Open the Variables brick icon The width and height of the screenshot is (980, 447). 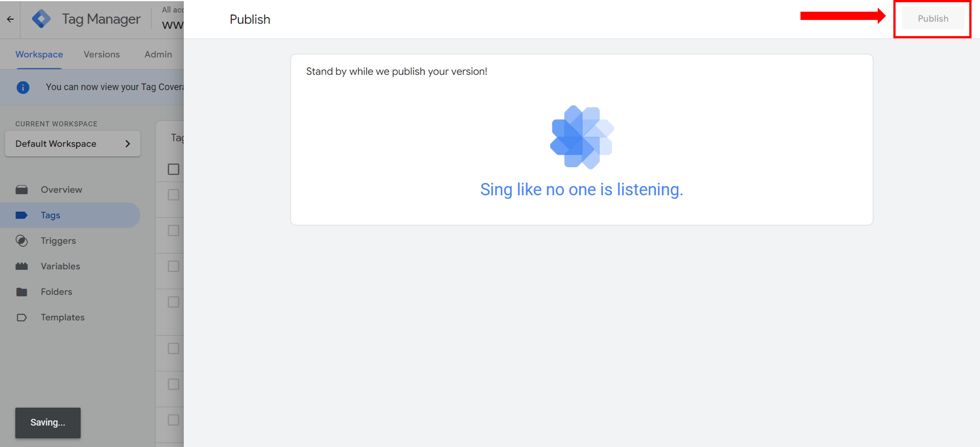pos(22,266)
